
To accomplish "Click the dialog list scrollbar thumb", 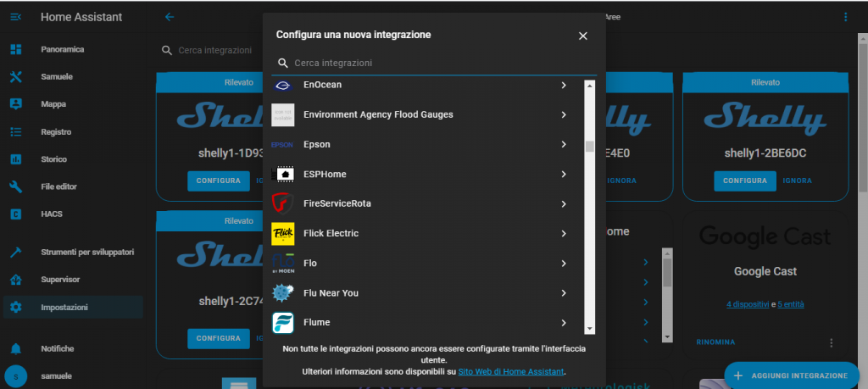I will (590, 147).
